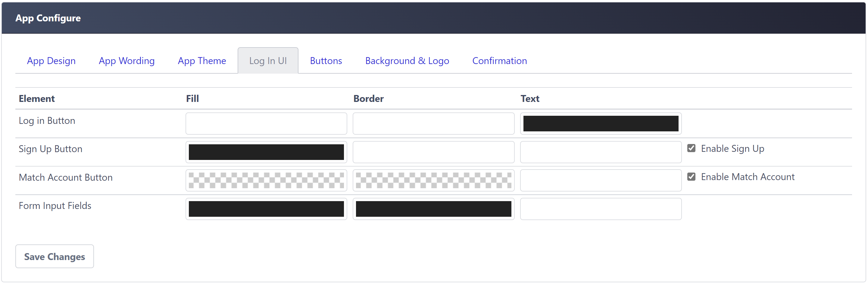Open the App Design tab
The width and height of the screenshot is (868, 285).
[x=51, y=61]
